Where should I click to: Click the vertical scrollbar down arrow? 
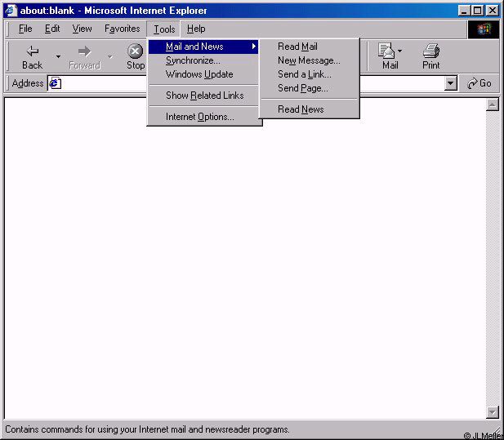tap(493, 412)
